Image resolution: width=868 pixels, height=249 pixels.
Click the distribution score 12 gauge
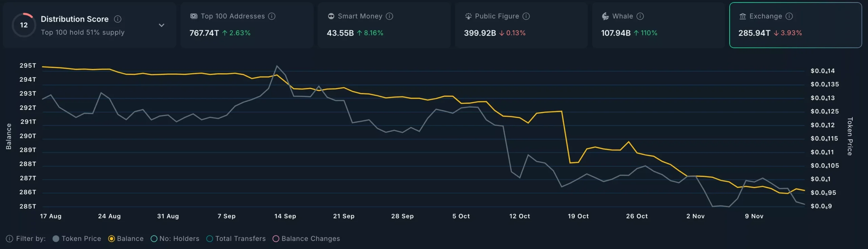click(x=24, y=25)
